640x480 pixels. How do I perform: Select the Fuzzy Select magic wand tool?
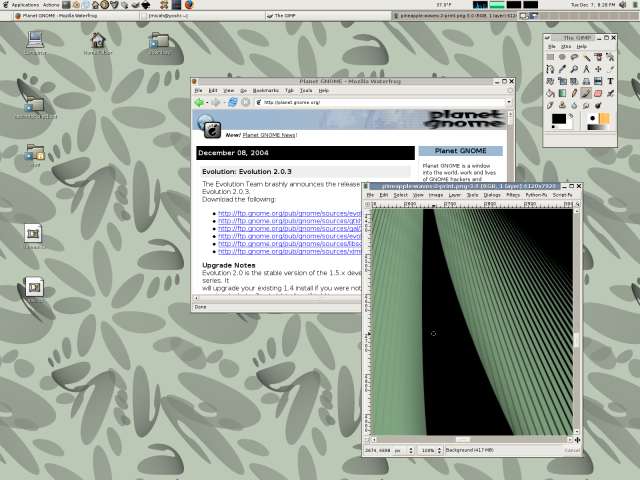(586, 57)
